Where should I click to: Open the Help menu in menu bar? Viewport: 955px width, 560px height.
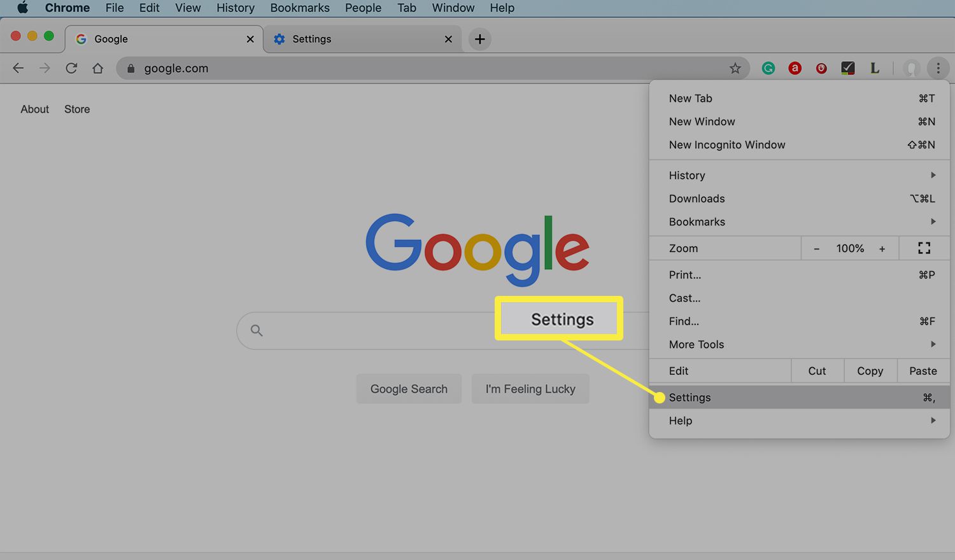click(x=502, y=8)
